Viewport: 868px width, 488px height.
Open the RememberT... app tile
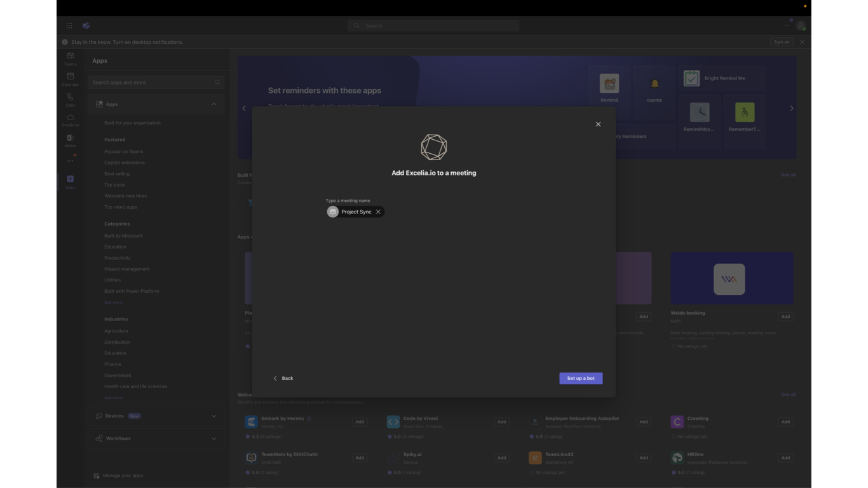pos(744,118)
